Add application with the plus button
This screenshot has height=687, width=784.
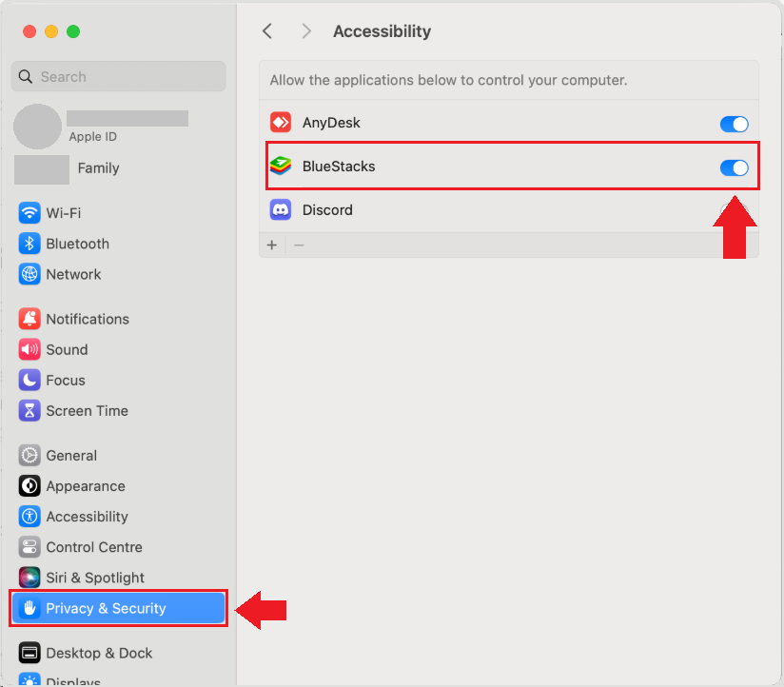point(272,245)
